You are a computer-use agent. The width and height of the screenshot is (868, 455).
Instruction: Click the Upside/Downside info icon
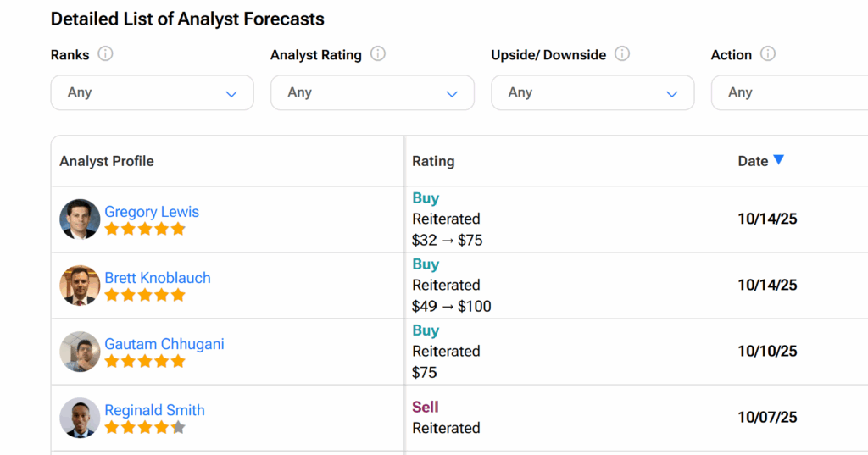[x=622, y=54]
